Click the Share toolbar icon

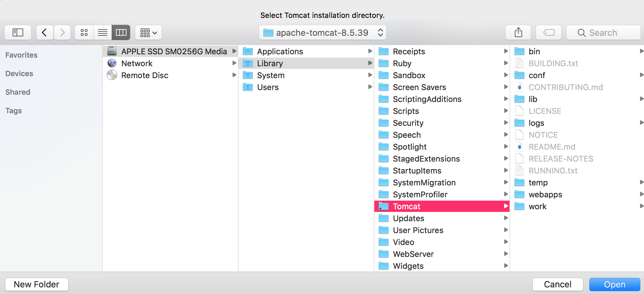point(518,32)
